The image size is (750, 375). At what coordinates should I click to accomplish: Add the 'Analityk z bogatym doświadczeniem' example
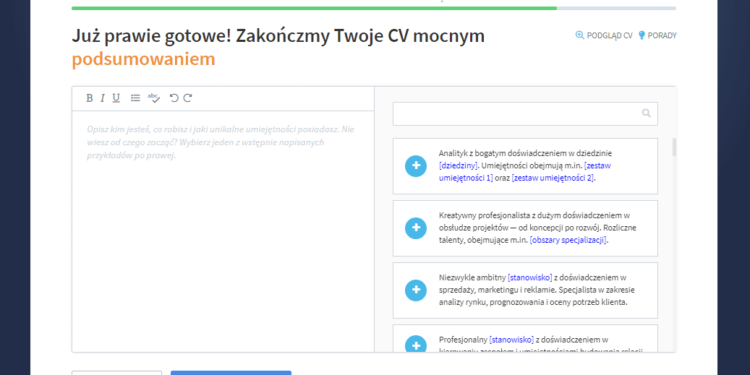pyautogui.click(x=416, y=166)
